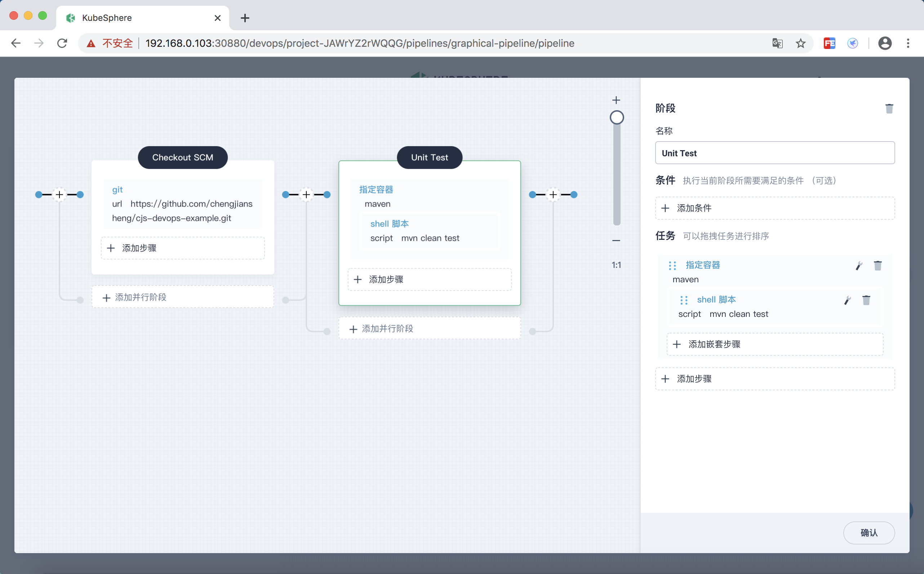Zoom in with the plus icon
This screenshot has width=924, height=574.
click(x=616, y=100)
